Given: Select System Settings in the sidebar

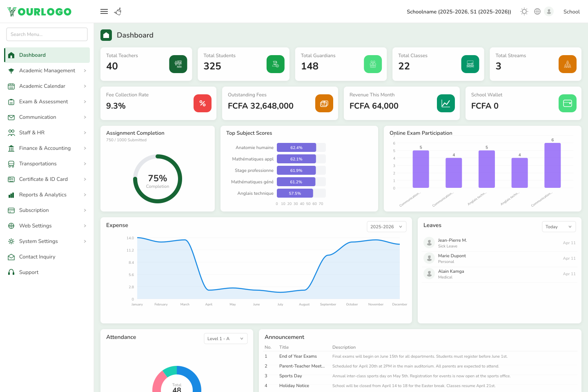Looking at the screenshot, I should 47,241.
